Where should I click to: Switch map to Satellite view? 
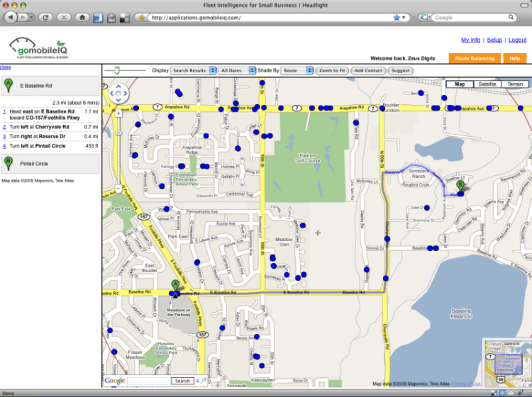click(487, 84)
